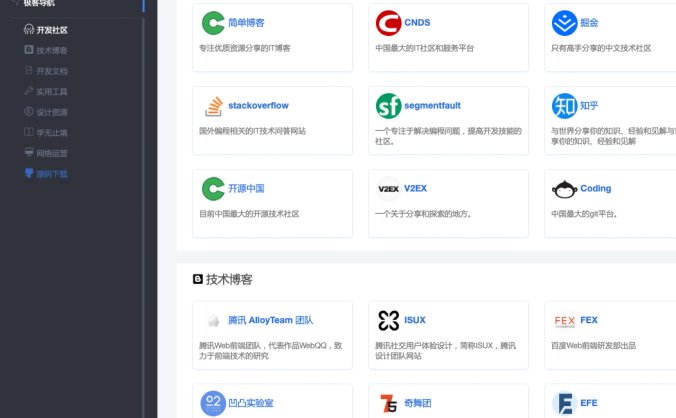Click description 只有高手分享的中文技术社区
The height and width of the screenshot is (418, 676).
coord(601,48)
